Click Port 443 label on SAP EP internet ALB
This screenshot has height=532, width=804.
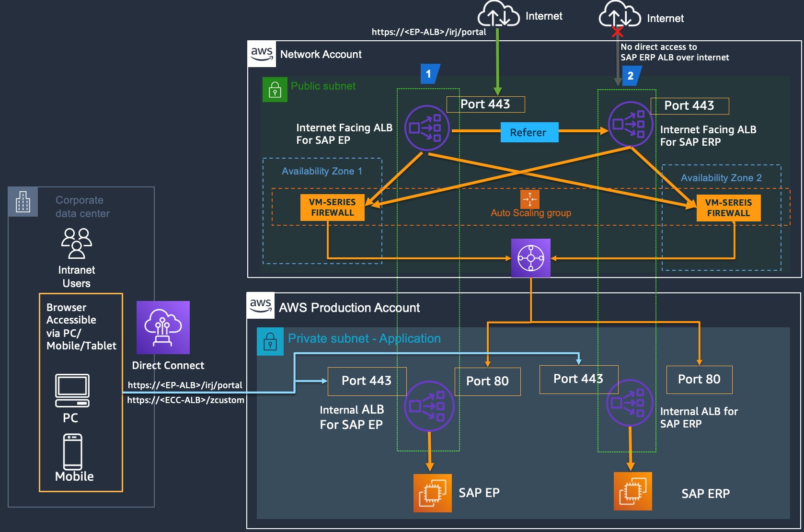pos(485,104)
